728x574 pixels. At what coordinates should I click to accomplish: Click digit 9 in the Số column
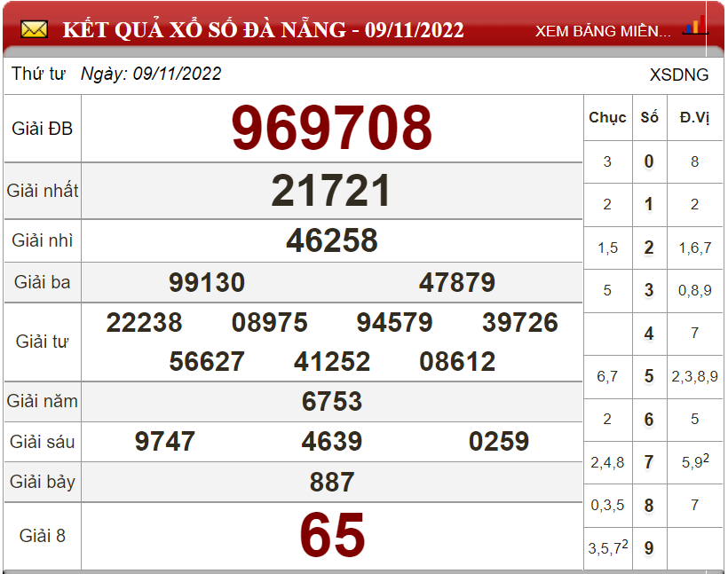click(649, 548)
